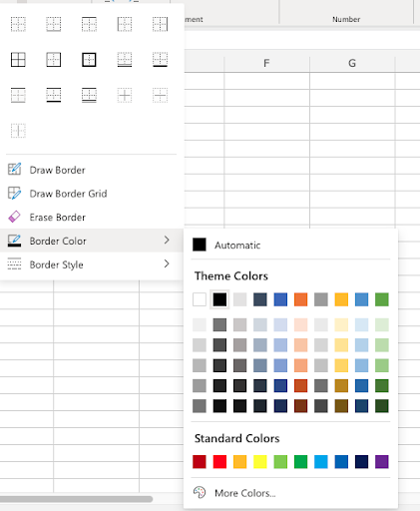The height and width of the screenshot is (511, 420).
Task: Pick the red standard color swatch
Action: click(219, 462)
